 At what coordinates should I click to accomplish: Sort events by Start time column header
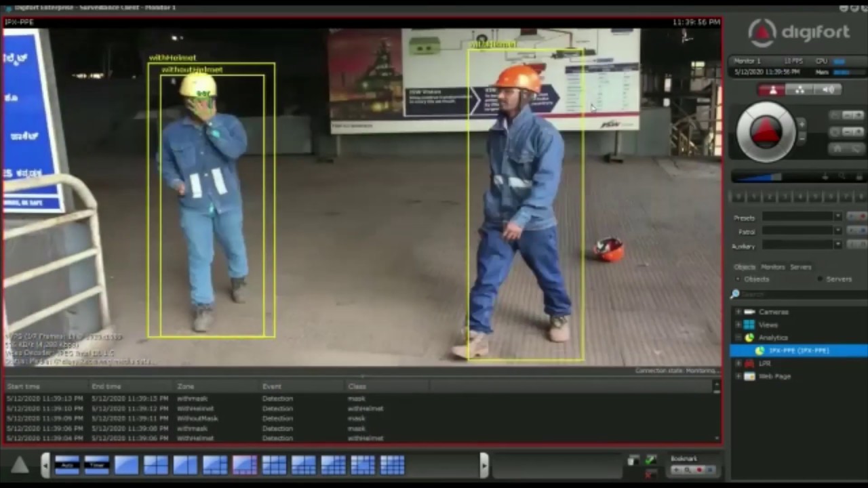click(x=24, y=386)
